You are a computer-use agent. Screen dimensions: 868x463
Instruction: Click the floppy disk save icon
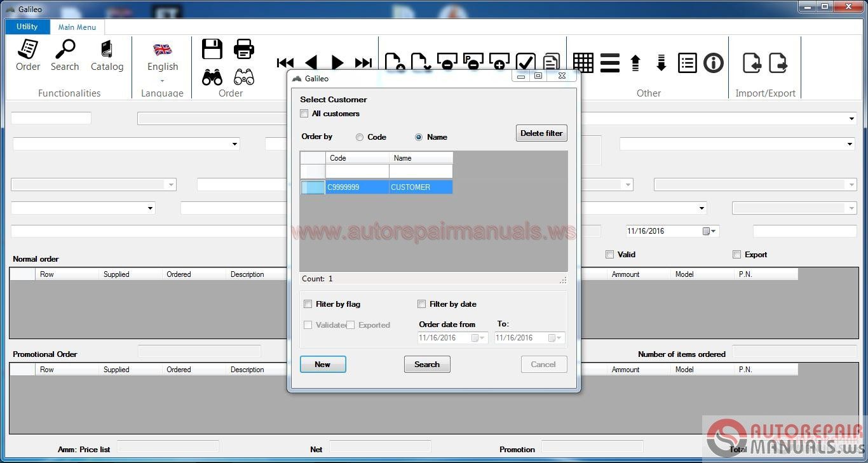[212, 49]
